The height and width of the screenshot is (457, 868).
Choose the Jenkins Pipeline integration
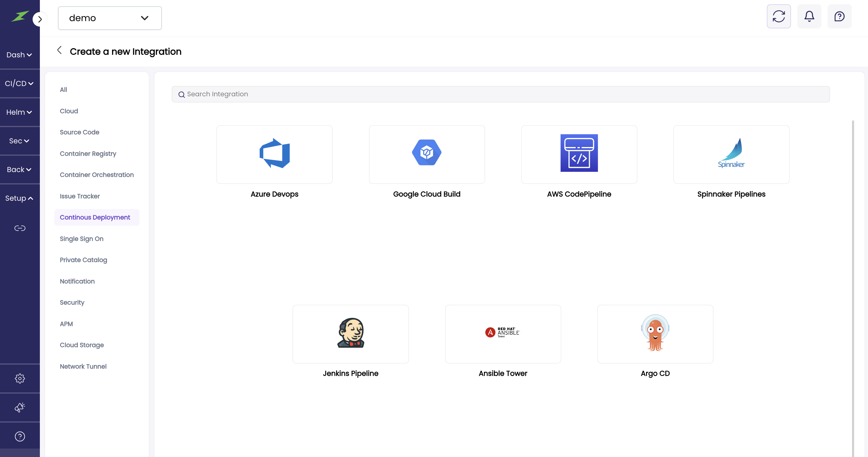coord(350,334)
